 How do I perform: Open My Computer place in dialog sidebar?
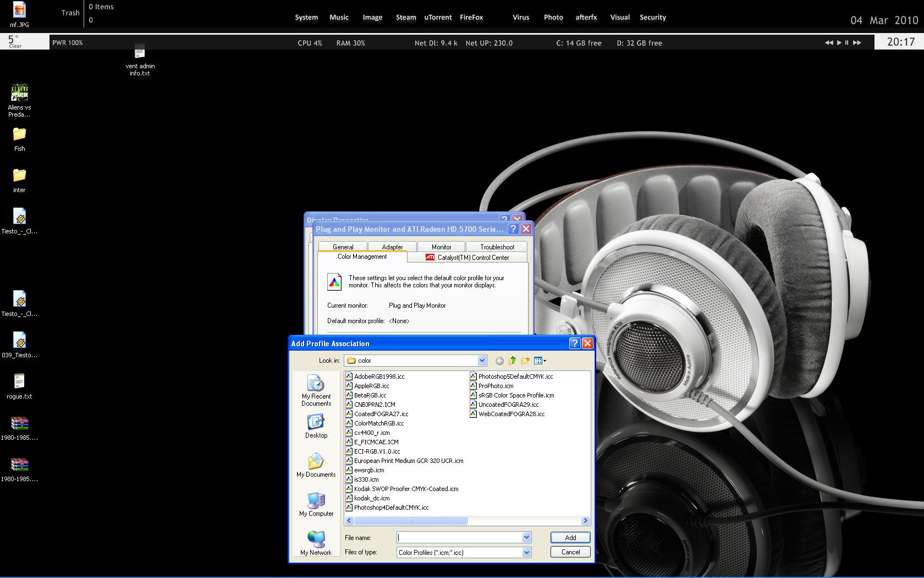click(316, 504)
